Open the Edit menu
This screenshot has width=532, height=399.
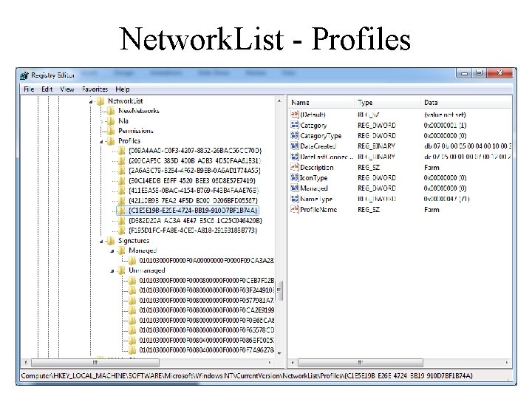coord(47,89)
